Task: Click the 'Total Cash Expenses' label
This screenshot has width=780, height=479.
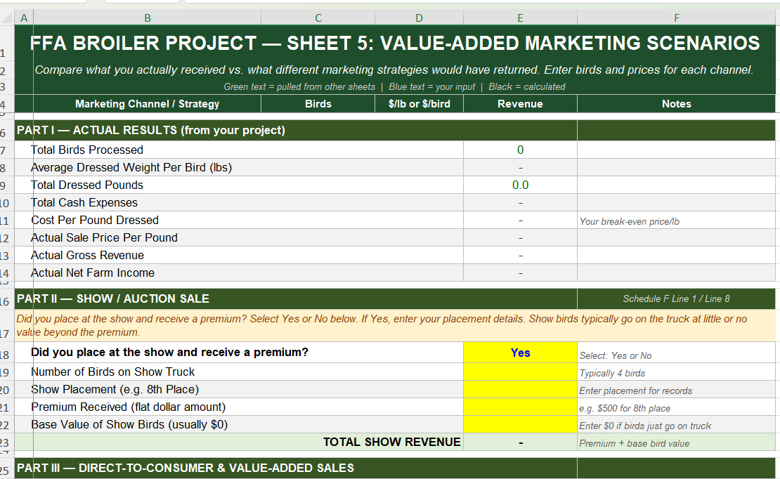Action: 84,202
